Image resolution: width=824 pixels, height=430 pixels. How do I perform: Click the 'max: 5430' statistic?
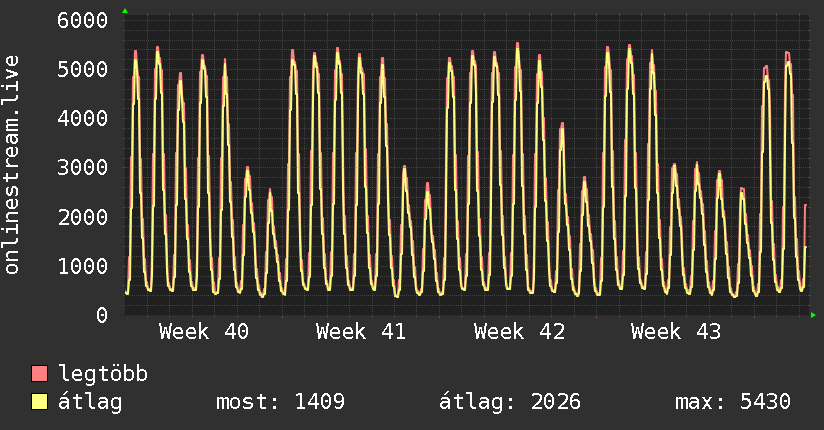click(x=733, y=402)
